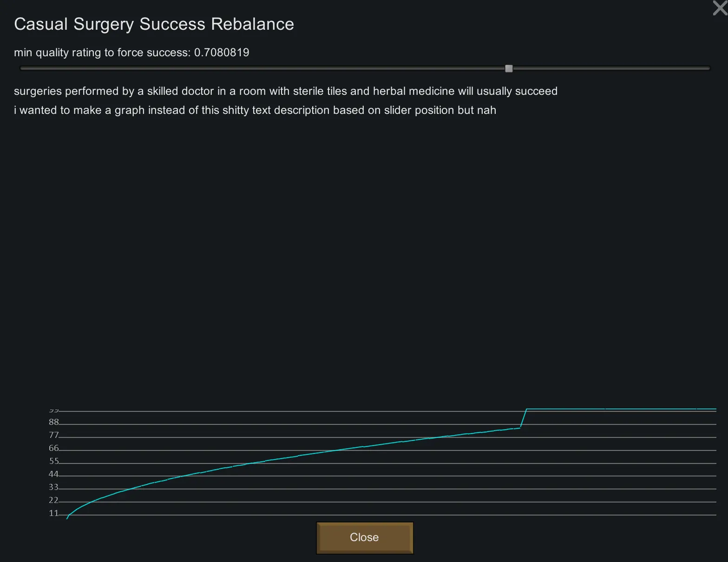Click the min quality rating slider handle
This screenshot has height=562, width=728.
pyautogui.click(x=509, y=69)
